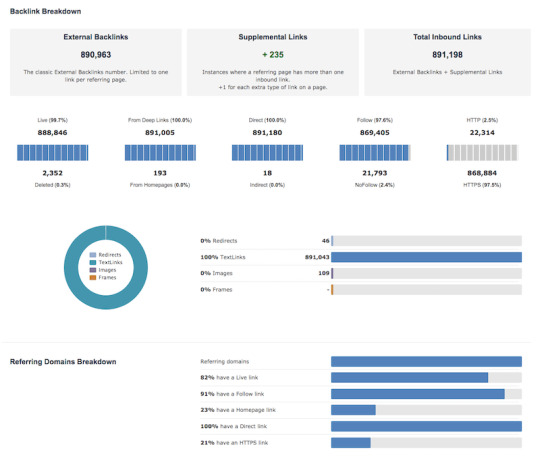Click the Supplemental Links card title
The width and height of the screenshot is (540, 472).
point(273,37)
